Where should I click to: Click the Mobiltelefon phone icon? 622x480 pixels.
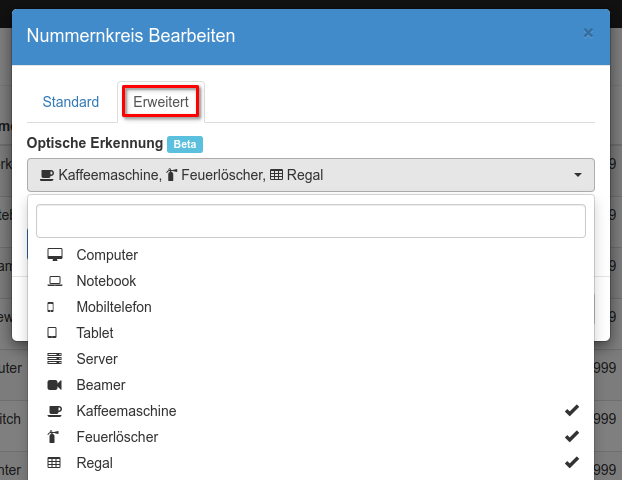pos(51,307)
